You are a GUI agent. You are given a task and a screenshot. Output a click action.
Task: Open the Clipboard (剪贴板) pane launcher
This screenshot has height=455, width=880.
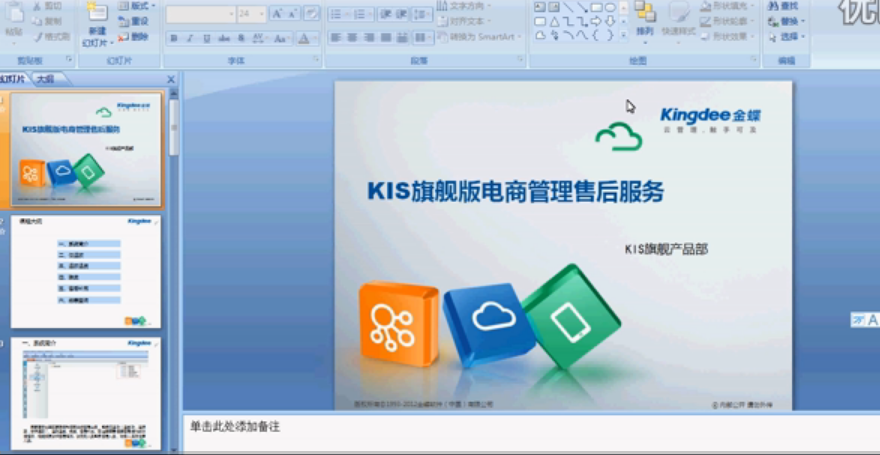(x=70, y=59)
